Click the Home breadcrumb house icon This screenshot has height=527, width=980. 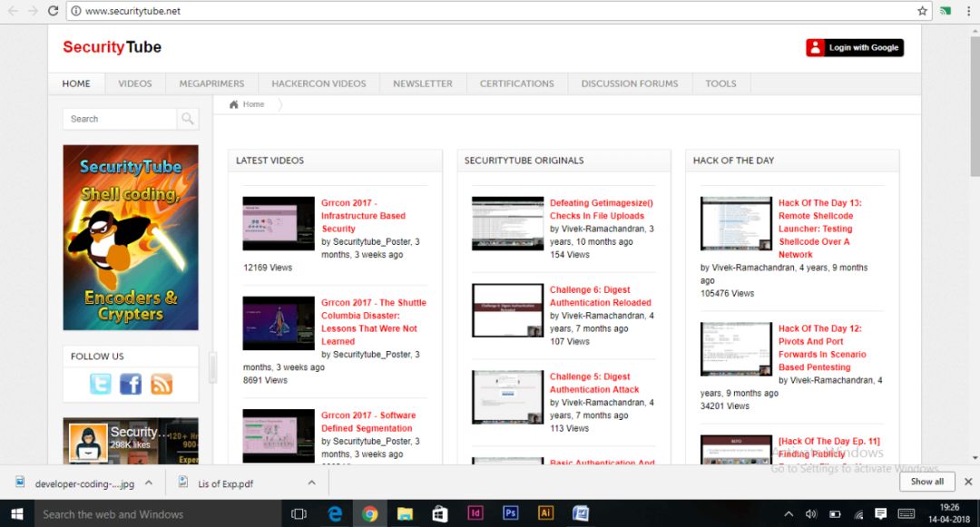pos(234,104)
